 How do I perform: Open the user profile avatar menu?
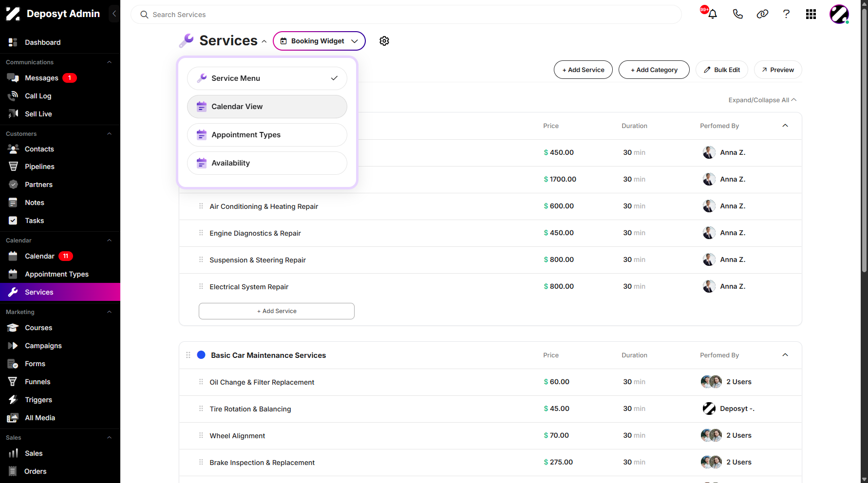click(x=839, y=14)
